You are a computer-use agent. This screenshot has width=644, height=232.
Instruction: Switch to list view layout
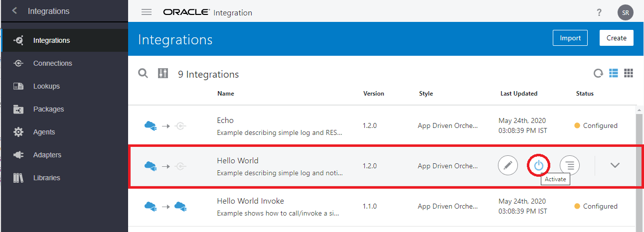click(614, 73)
